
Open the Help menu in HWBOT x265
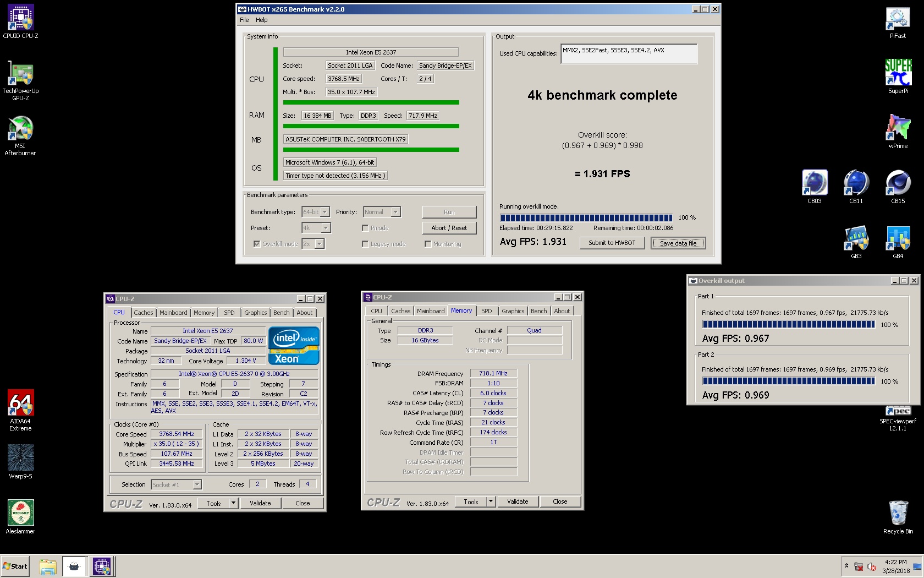point(262,20)
